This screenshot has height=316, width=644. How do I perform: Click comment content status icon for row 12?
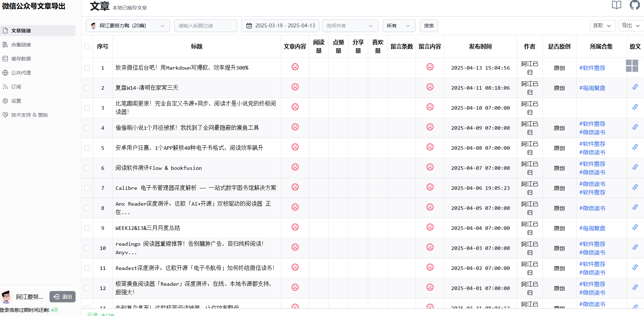(x=430, y=287)
